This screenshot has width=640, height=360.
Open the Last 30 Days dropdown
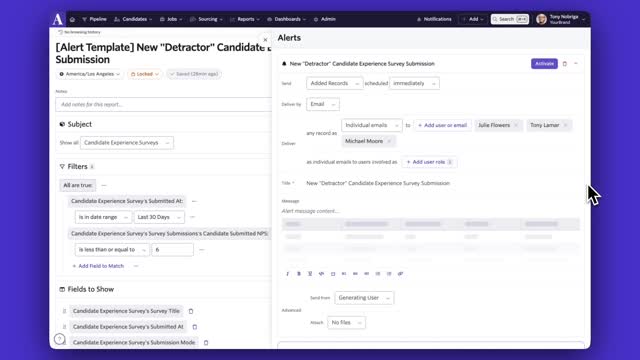coord(159,217)
